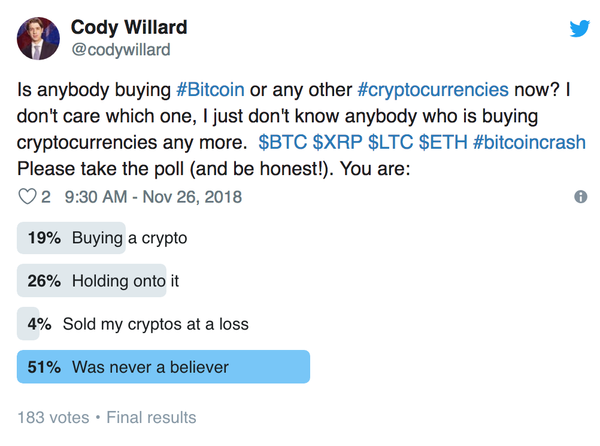Click the Final results label
Image resolution: width=600 pixels, height=446 pixels.
point(151,417)
